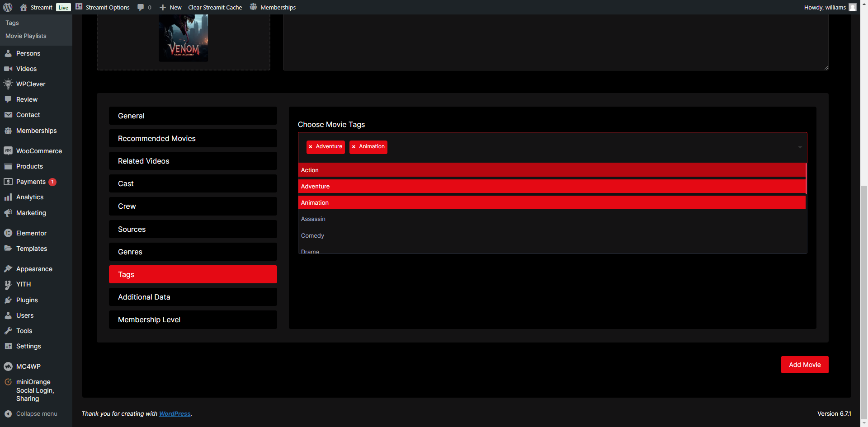Click the Products sidebar icon
The width and height of the screenshot is (868, 427).
tap(8, 166)
